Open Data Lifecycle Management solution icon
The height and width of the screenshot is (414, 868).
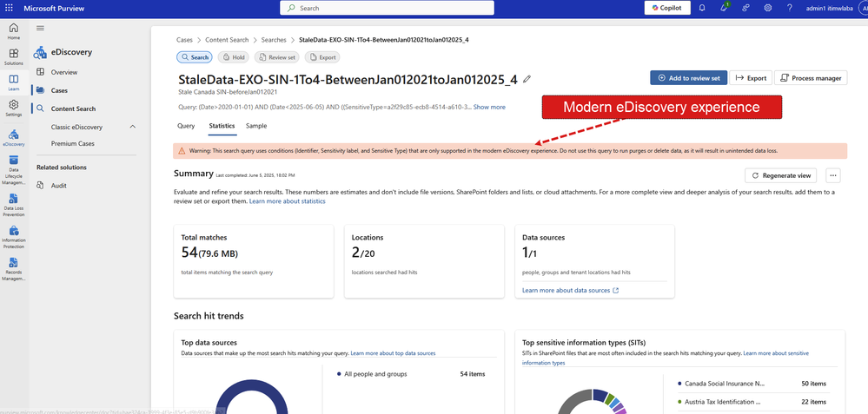(x=14, y=169)
